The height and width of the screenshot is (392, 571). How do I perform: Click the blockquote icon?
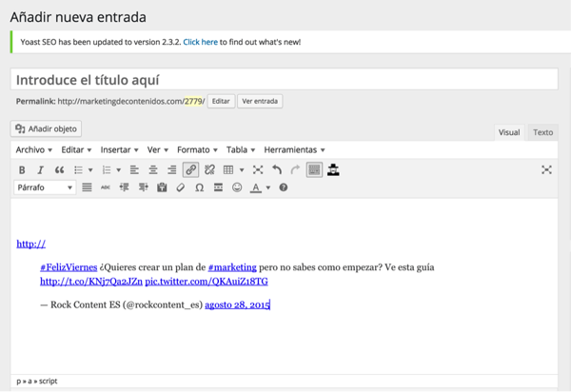pos(59,169)
